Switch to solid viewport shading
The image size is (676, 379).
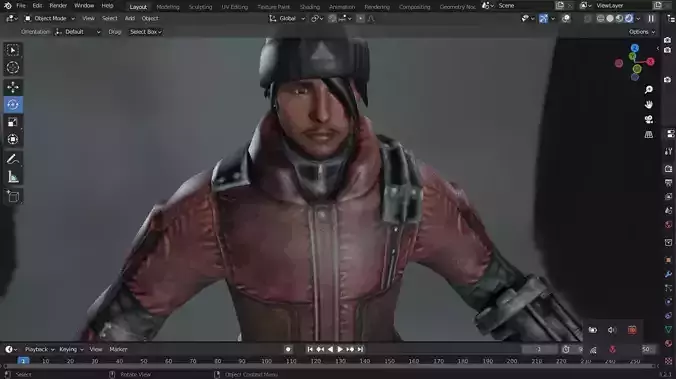(610, 19)
